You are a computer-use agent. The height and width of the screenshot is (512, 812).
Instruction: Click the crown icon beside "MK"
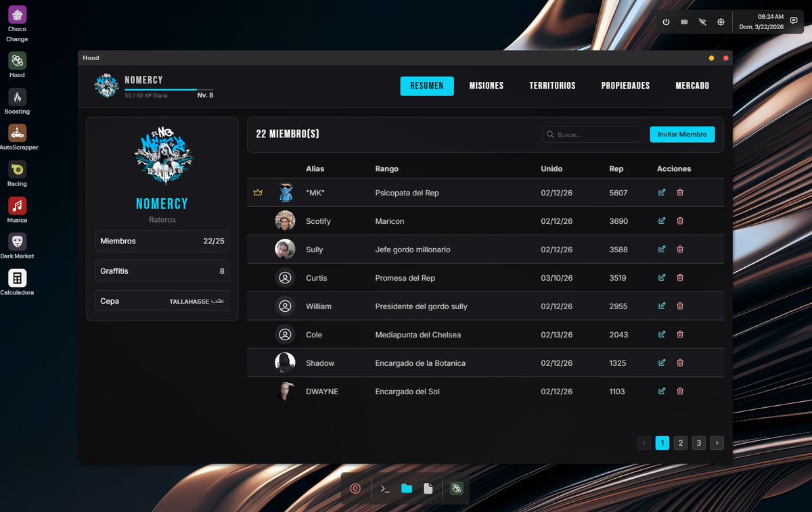click(x=257, y=193)
